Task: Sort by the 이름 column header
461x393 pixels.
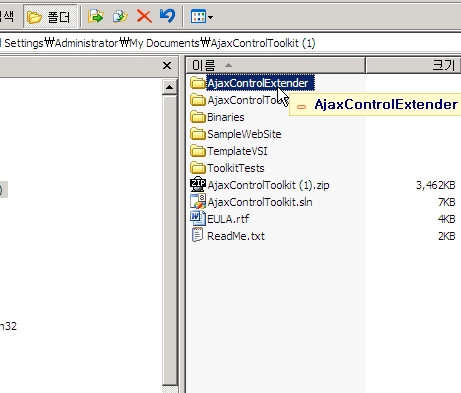Action: (275, 65)
